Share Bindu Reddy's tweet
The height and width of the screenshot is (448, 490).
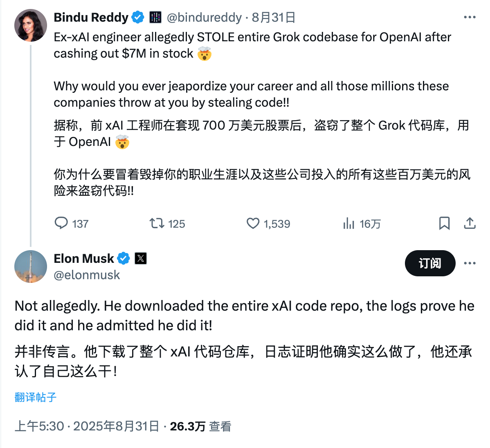pos(469,224)
